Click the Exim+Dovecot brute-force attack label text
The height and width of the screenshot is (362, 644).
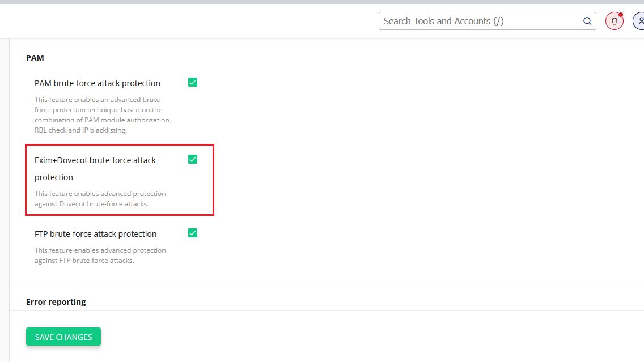click(95, 160)
